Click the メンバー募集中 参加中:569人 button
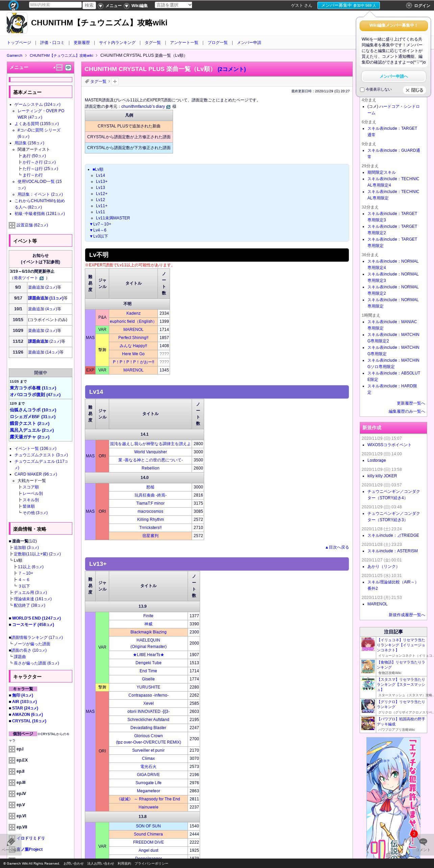Screen dimensions: 434x868 [348, 5]
